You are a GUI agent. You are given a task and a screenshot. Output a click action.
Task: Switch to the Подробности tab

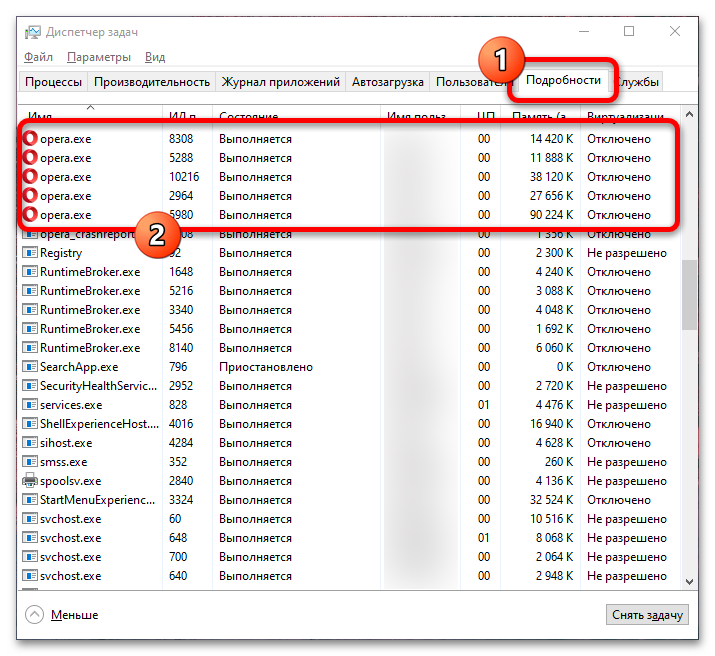[x=563, y=80]
